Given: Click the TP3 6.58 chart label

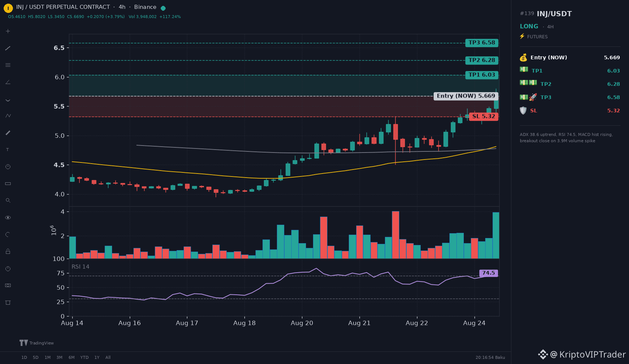Looking at the screenshot, I should pyautogui.click(x=482, y=43).
